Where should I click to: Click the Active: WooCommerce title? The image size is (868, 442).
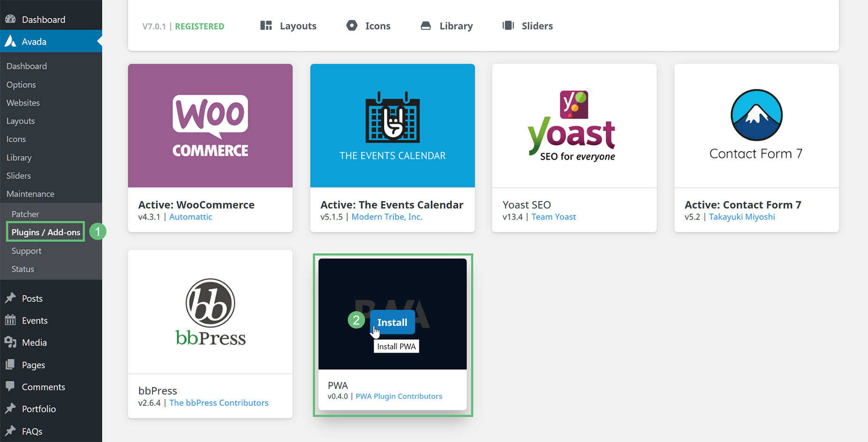[x=196, y=205]
